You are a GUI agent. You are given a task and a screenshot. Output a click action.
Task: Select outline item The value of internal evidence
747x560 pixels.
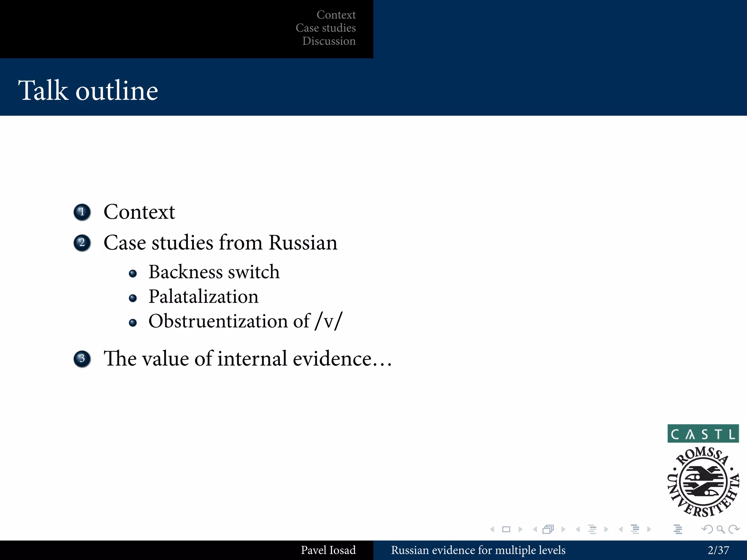(248, 358)
